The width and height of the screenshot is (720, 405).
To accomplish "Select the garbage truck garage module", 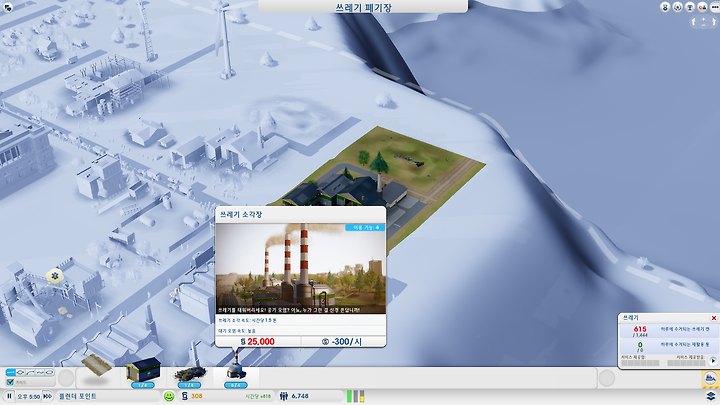I will click(143, 370).
